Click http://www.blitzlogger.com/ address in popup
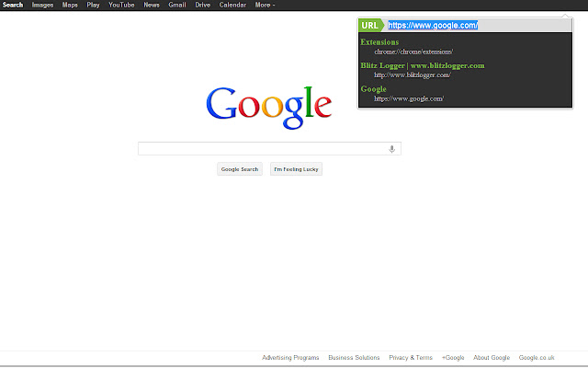 413,75
